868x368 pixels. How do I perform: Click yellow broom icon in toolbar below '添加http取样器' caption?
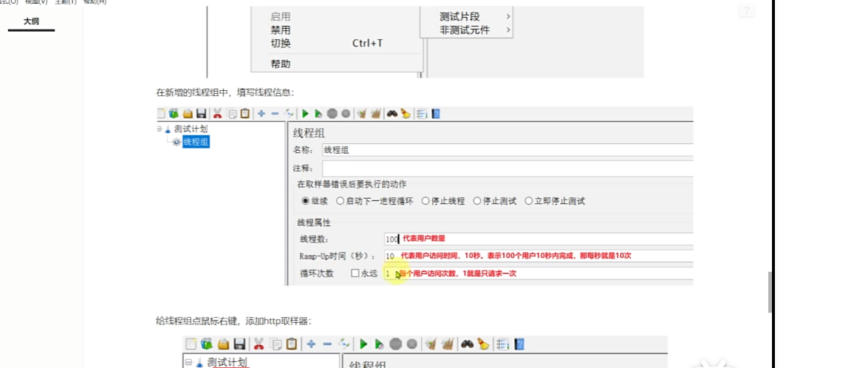point(482,344)
